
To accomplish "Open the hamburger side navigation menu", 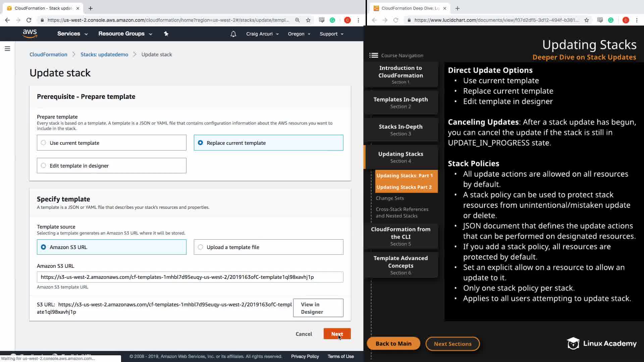I will tap(7, 49).
